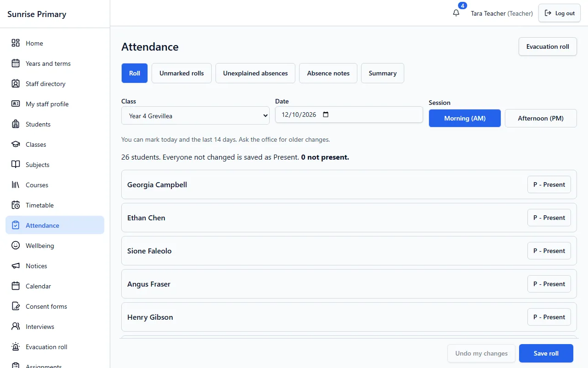Viewport: 588px width, 368px height.
Task: Click the Undo my changes button
Action: coord(481,353)
